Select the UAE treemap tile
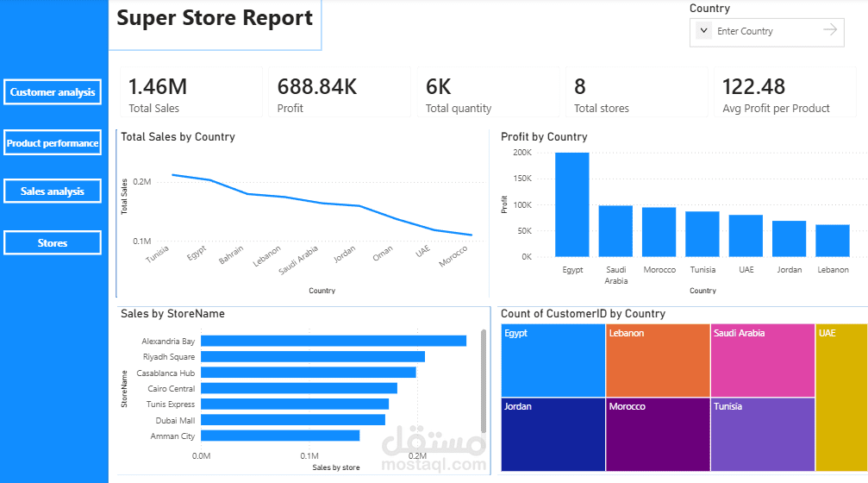868x483 pixels. [x=842, y=398]
